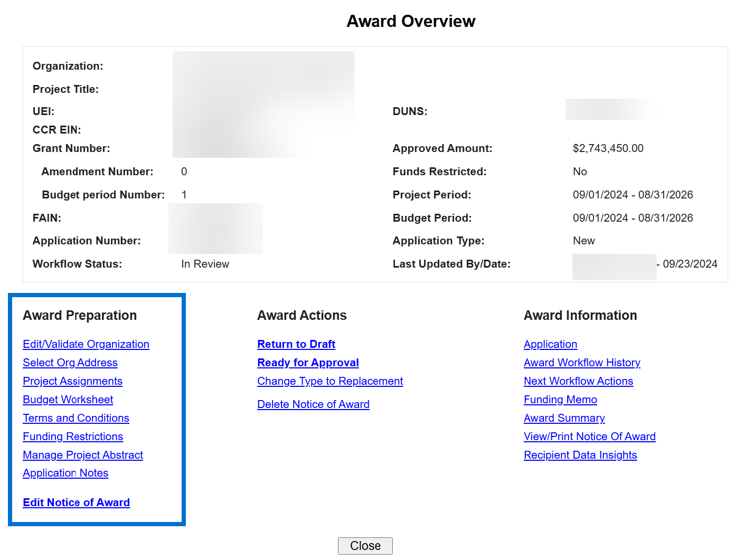
Task: View Award Workflow History
Action: (582, 363)
